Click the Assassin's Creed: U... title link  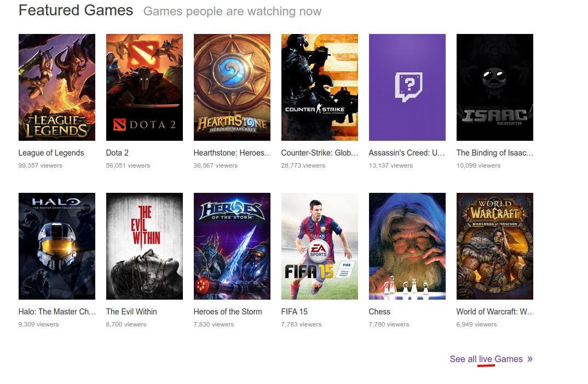point(406,153)
